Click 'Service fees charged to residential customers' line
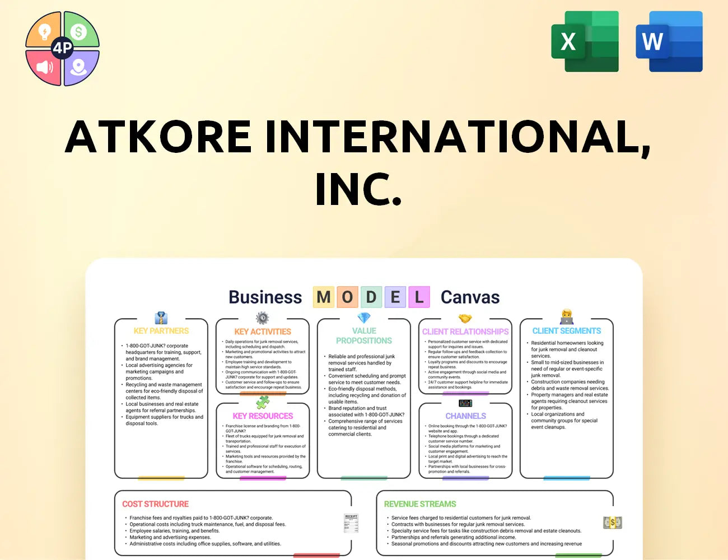Image resolution: width=728 pixels, height=560 pixels. tap(459, 518)
